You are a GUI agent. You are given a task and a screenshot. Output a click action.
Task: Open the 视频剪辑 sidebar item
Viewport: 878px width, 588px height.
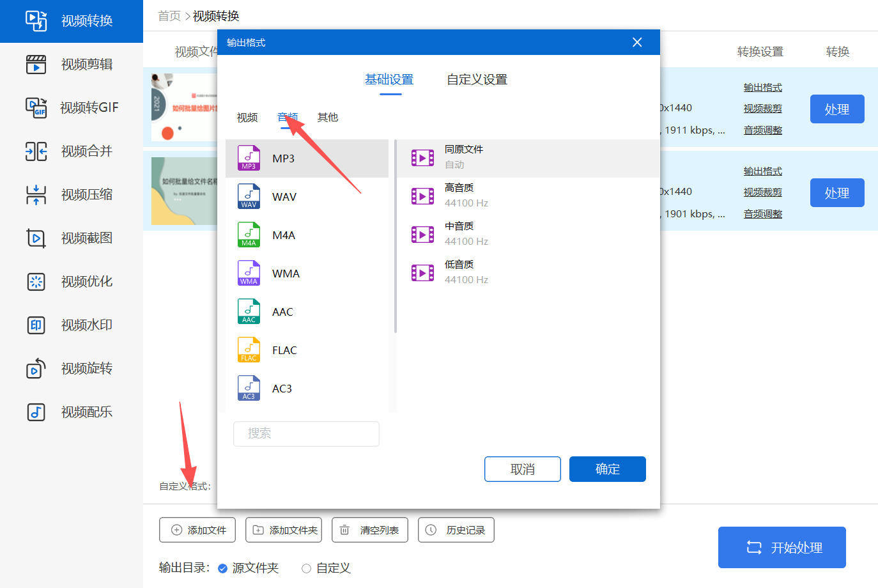pyautogui.click(x=72, y=65)
